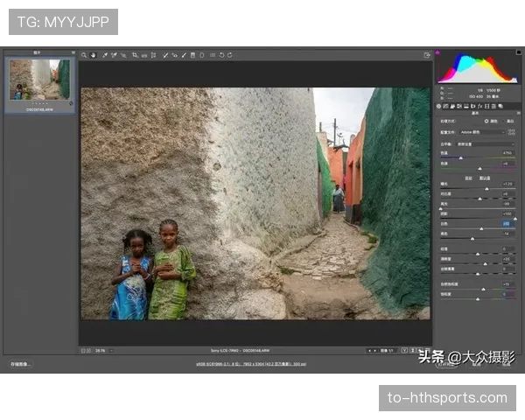This screenshot has width=525, height=420.
Task: Activate the Straighten tool
Action: (x=144, y=56)
